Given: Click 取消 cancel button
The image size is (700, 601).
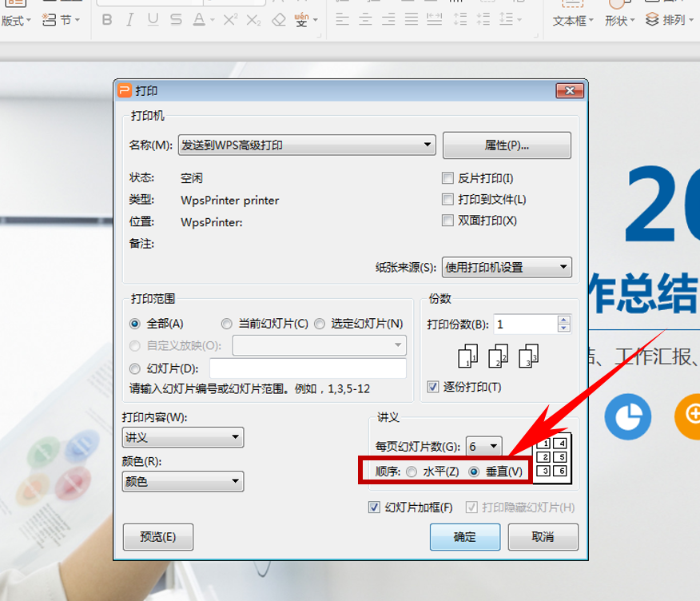Looking at the screenshot, I should [543, 537].
